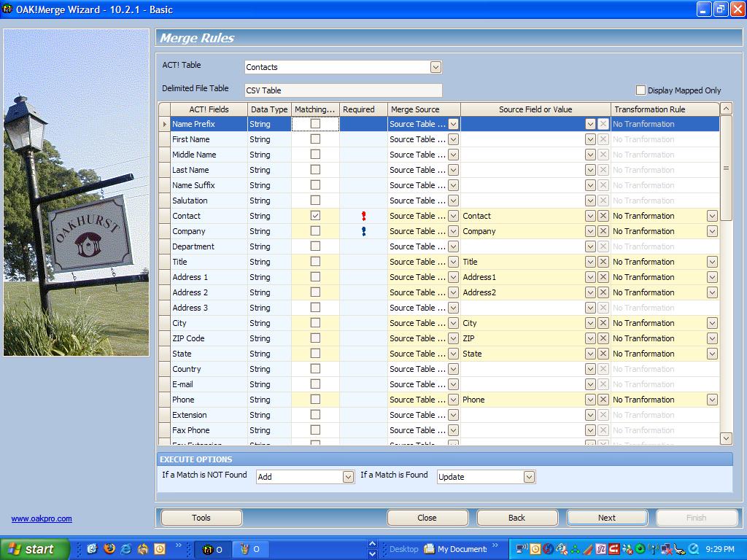Click the Close button at the bottom
This screenshot has width=747, height=560.
pyautogui.click(x=427, y=518)
